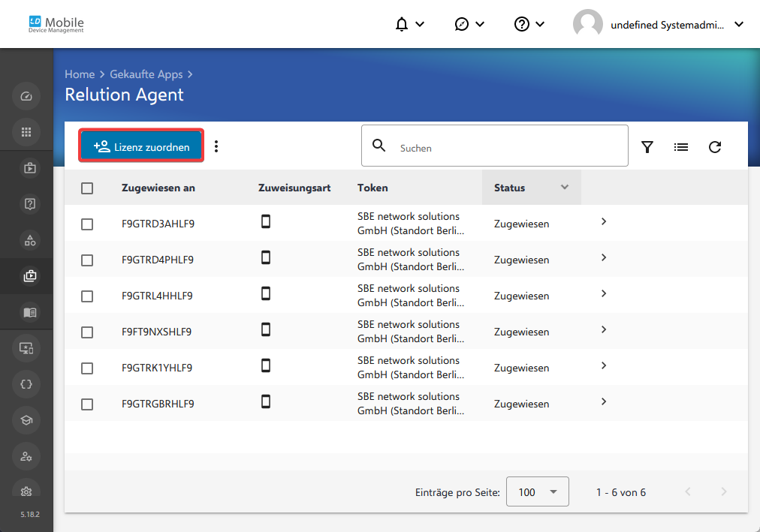Viewport: 760px width, 532px height.
Task: Go to Home breadcrumb link
Action: click(x=80, y=74)
